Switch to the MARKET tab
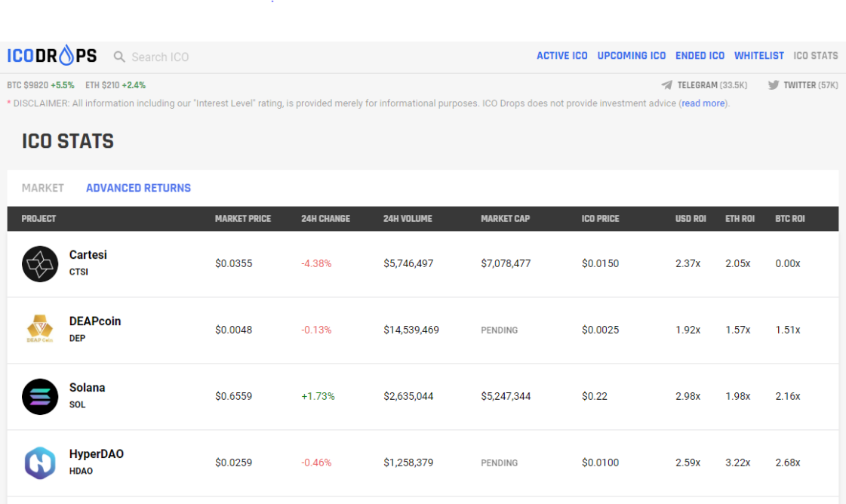 coord(42,187)
